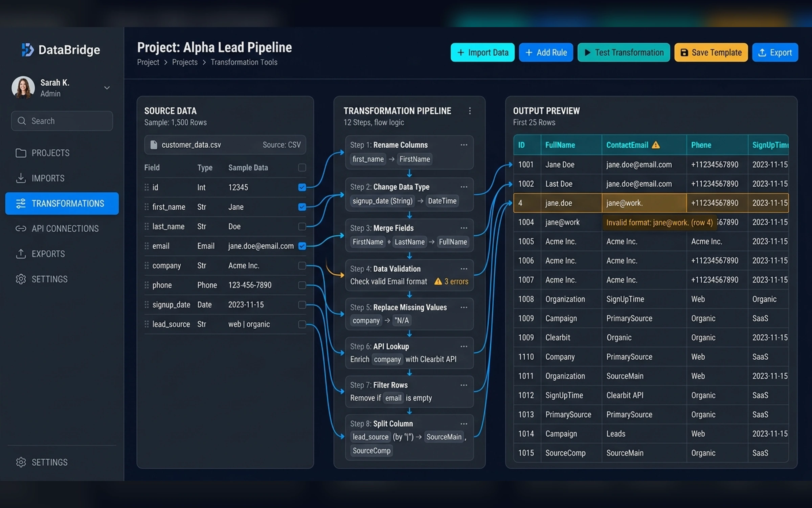Click Sarah K. profile avatar

(x=23, y=87)
